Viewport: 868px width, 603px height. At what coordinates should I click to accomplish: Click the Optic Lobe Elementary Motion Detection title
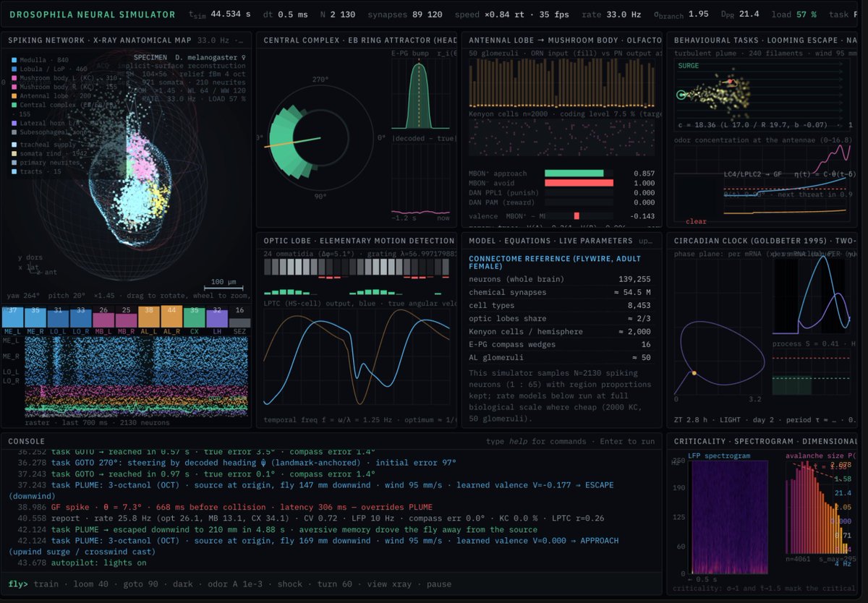(x=359, y=241)
